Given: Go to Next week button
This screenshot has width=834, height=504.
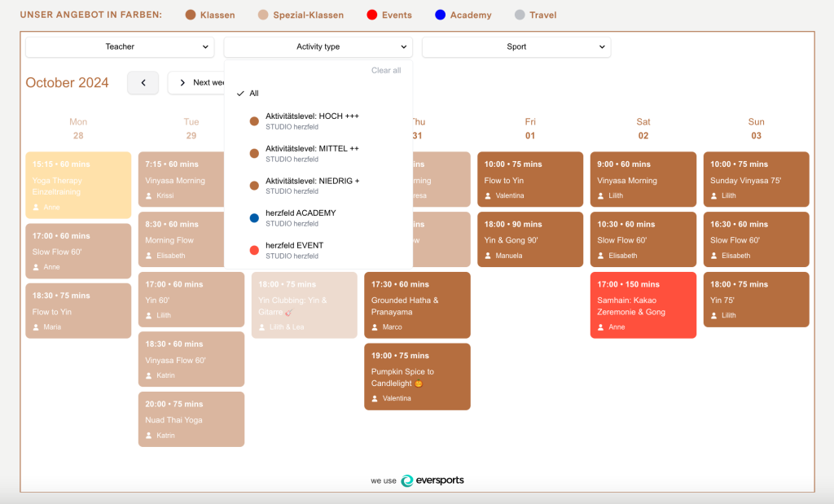Looking at the screenshot, I should [197, 83].
